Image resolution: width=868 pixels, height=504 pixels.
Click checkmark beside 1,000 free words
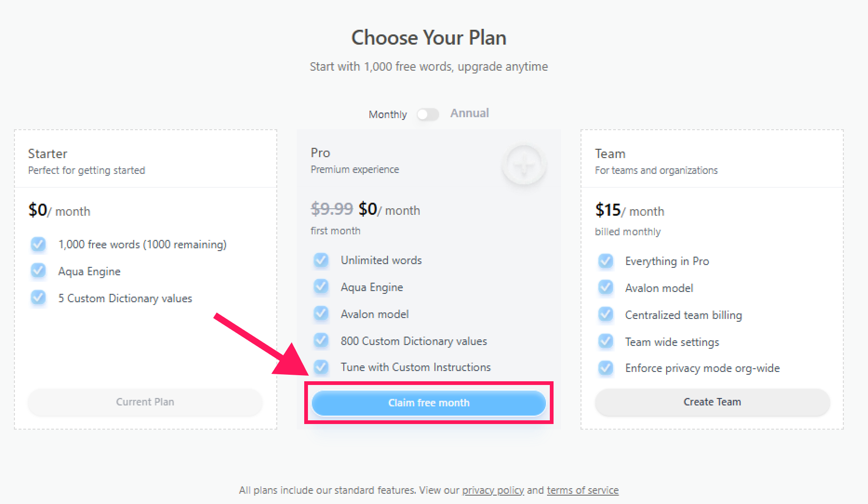tap(38, 245)
